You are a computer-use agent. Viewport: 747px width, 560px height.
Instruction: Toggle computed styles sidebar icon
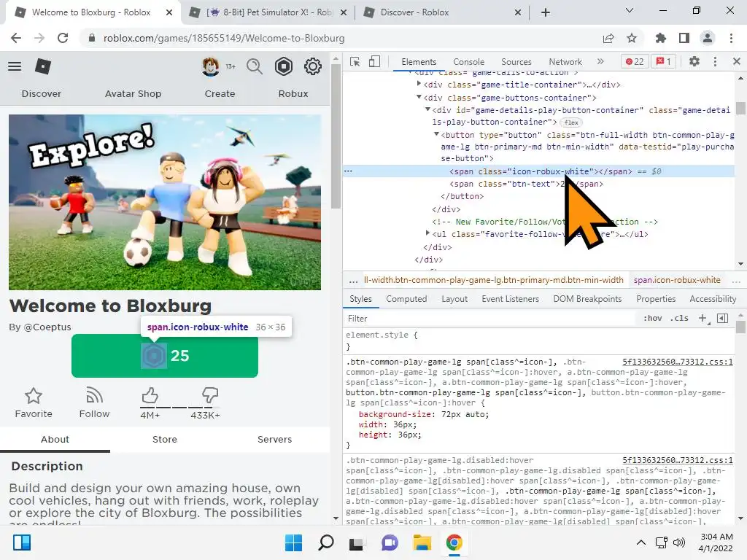coord(723,318)
